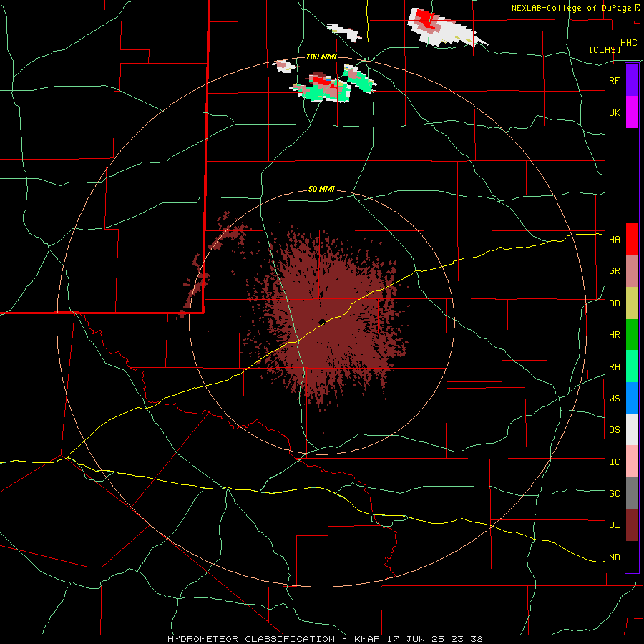
Task: Click the DS legend label
Action: (614, 430)
